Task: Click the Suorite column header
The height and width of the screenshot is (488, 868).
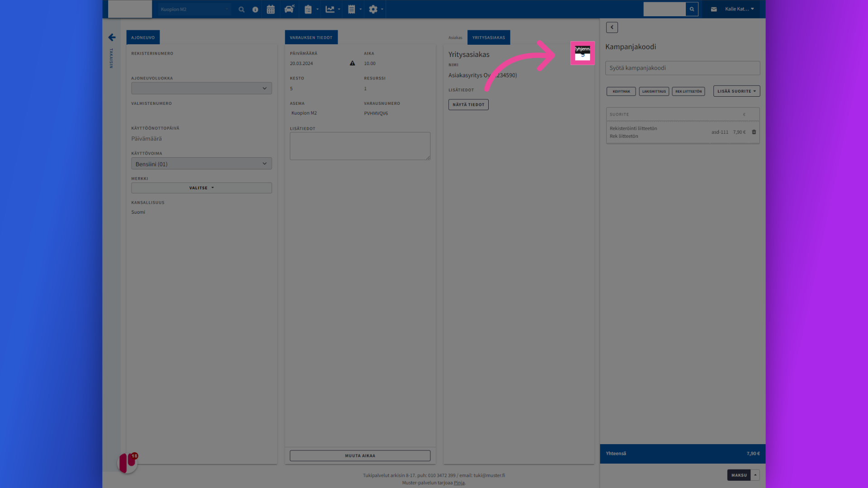Action: (619, 114)
